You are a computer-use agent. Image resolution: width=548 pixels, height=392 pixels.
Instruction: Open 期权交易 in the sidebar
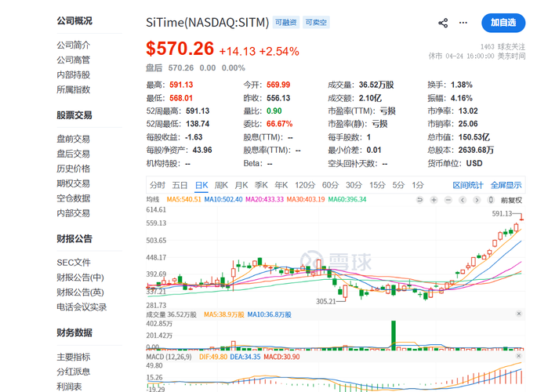[x=74, y=183]
